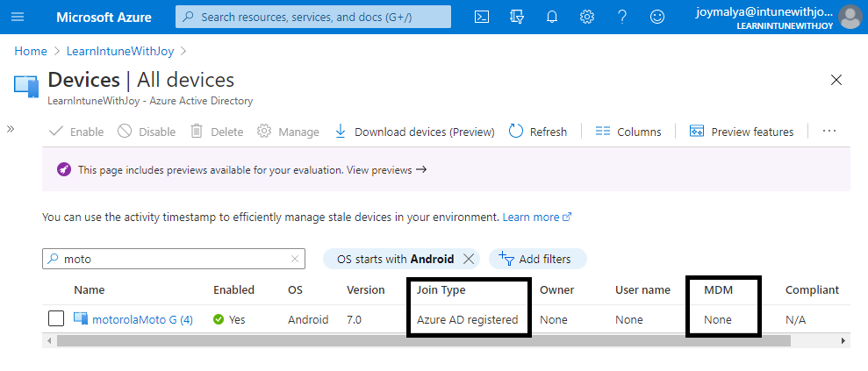Click the N/A compliant cell
This screenshot has width=868, height=371.
pos(795,319)
